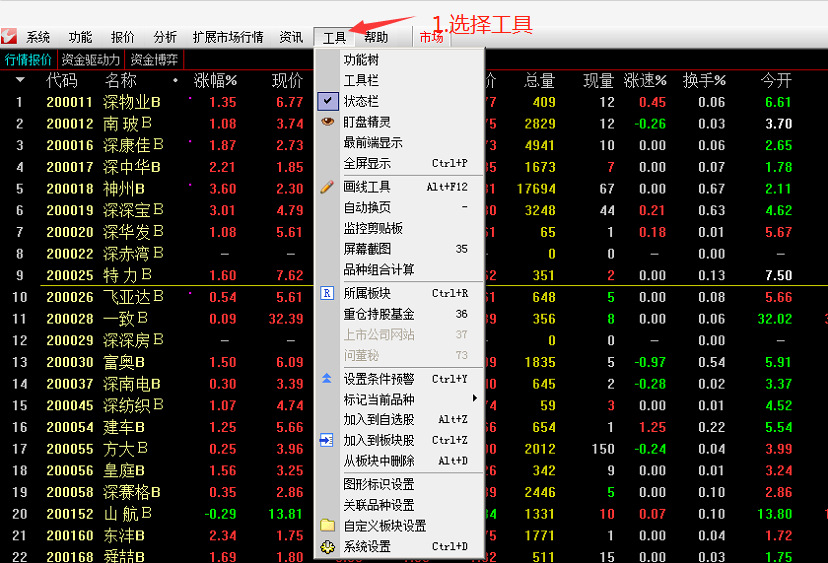Image resolution: width=828 pixels, height=563 pixels.
Task: Select stock row 200028 一致B
Action: 414,318
